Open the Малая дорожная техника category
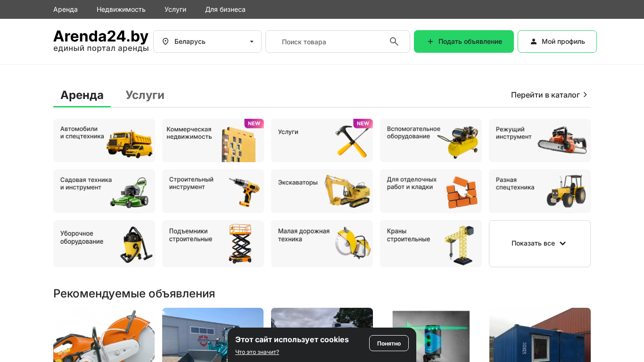 pos(322,244)
